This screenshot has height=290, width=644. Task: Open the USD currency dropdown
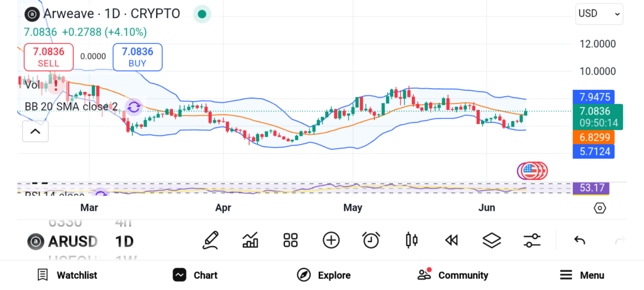point(599,14)
